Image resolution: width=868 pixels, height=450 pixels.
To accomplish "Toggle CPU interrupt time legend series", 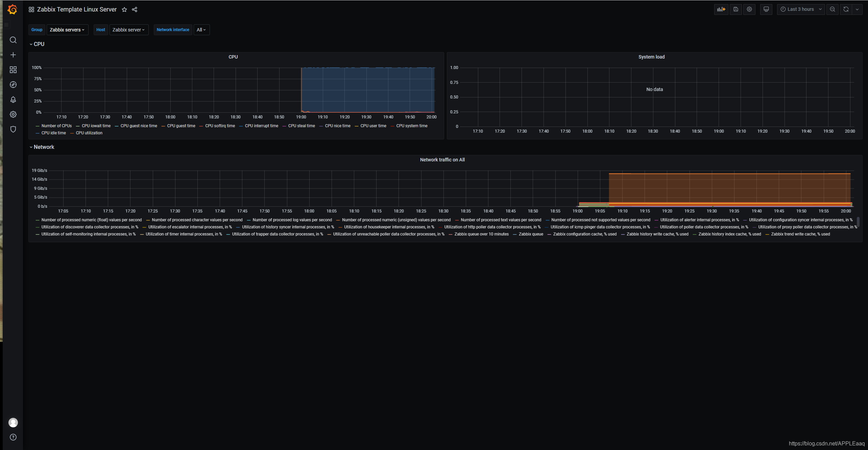I will point(262,126).
